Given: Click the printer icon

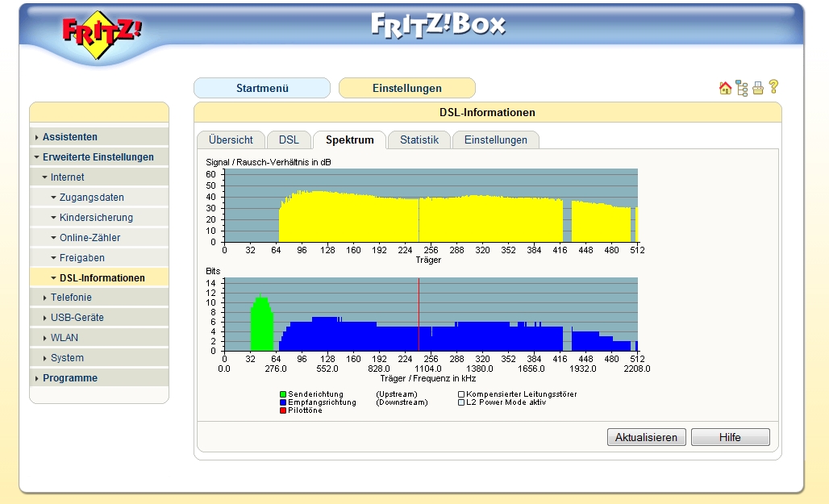Looking at the screenshot, I should [758, 88].
